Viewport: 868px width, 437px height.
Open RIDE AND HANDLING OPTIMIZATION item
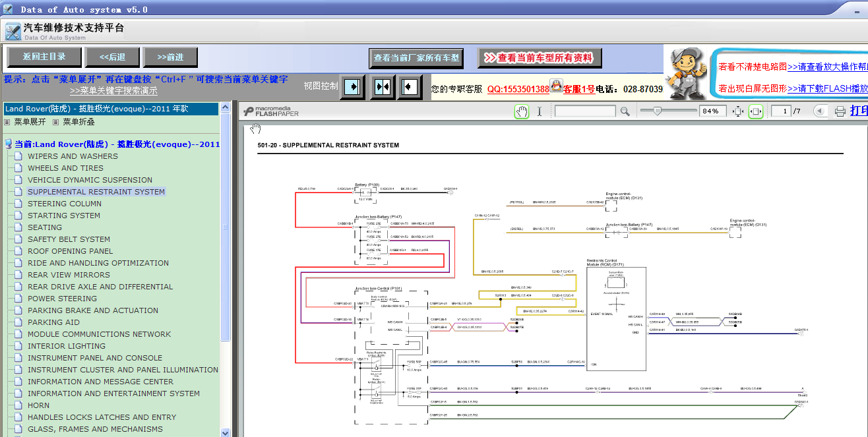pos(98,263)
